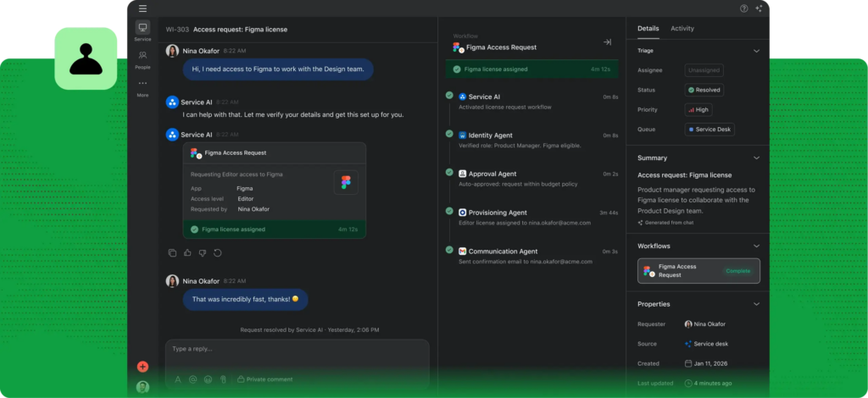Collapse the Triage section
The width and height of the screenshot is (868, 398).
pyautogui.click(x=756, y=51)
